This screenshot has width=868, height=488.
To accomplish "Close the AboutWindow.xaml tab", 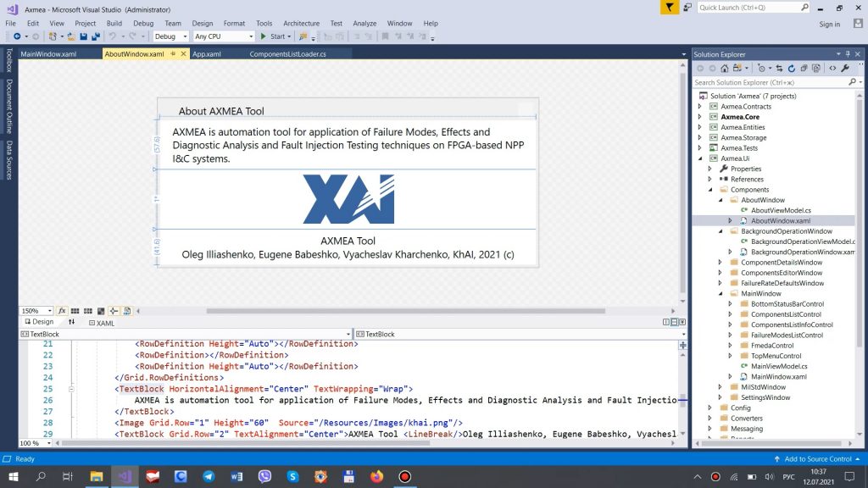I will (183, 53).
